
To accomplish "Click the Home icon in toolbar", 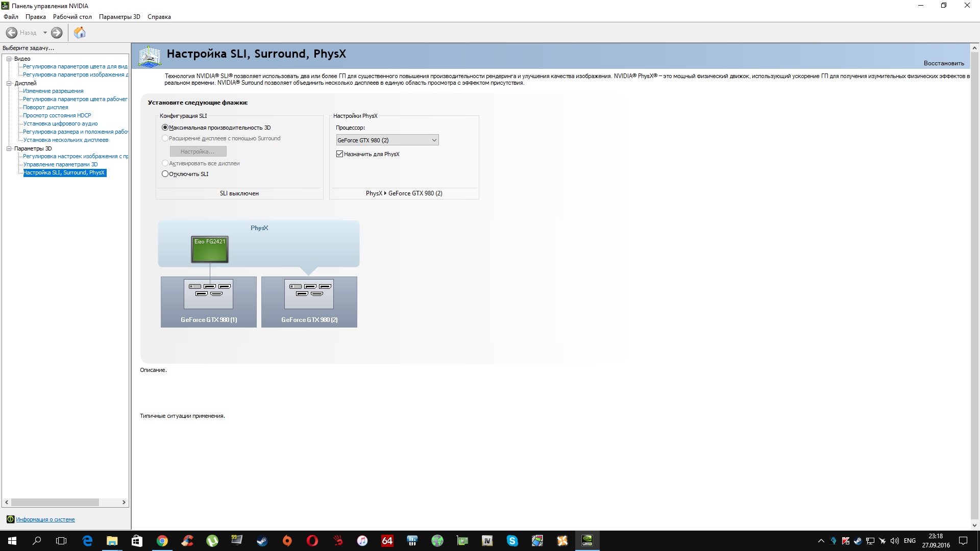I will click(x=80, y=33).
